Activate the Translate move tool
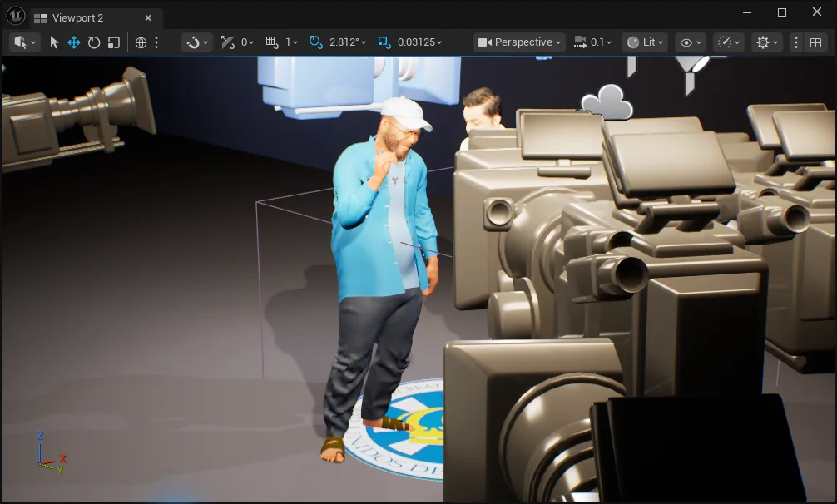 74,42
